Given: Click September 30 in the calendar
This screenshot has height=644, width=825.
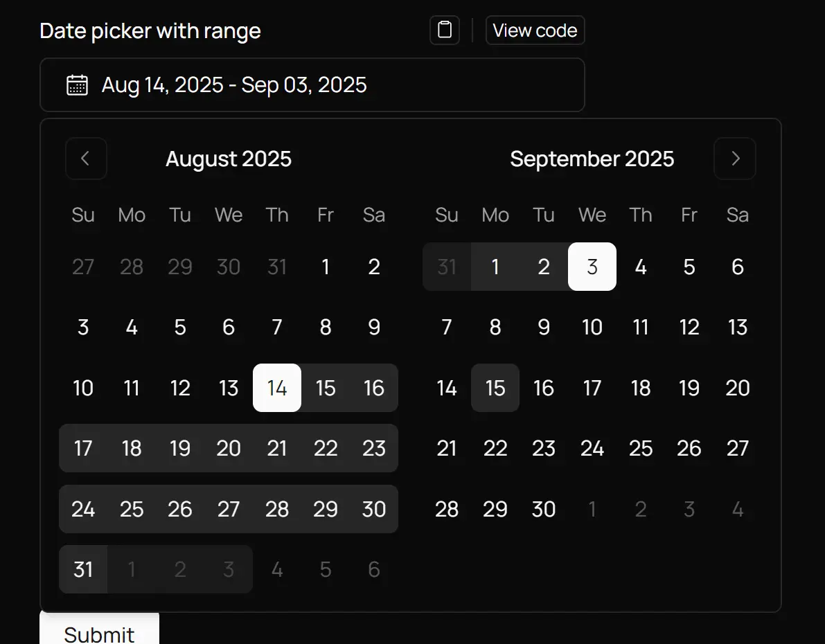Looking at the screenshot, I should click(544, 509).
